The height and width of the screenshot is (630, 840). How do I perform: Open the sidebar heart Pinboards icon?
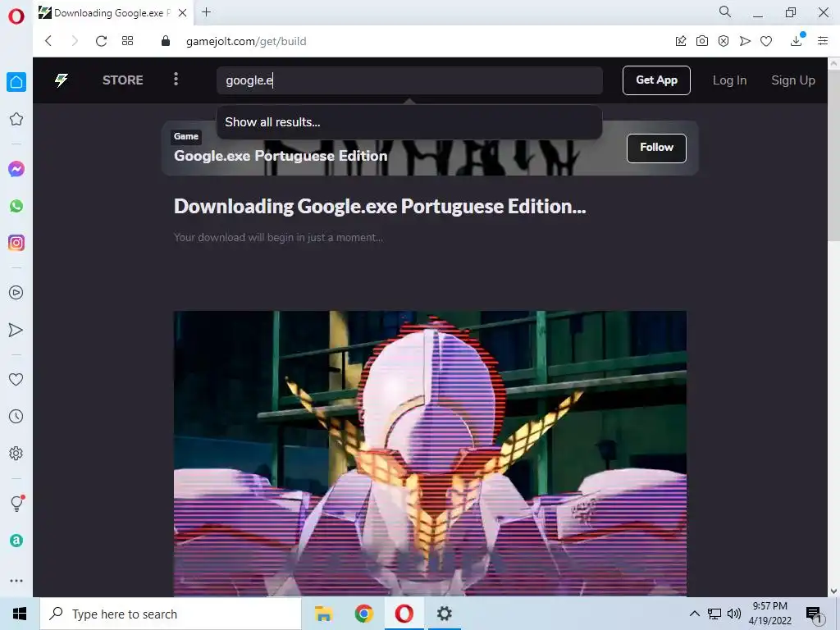click(x=16, y=379)
